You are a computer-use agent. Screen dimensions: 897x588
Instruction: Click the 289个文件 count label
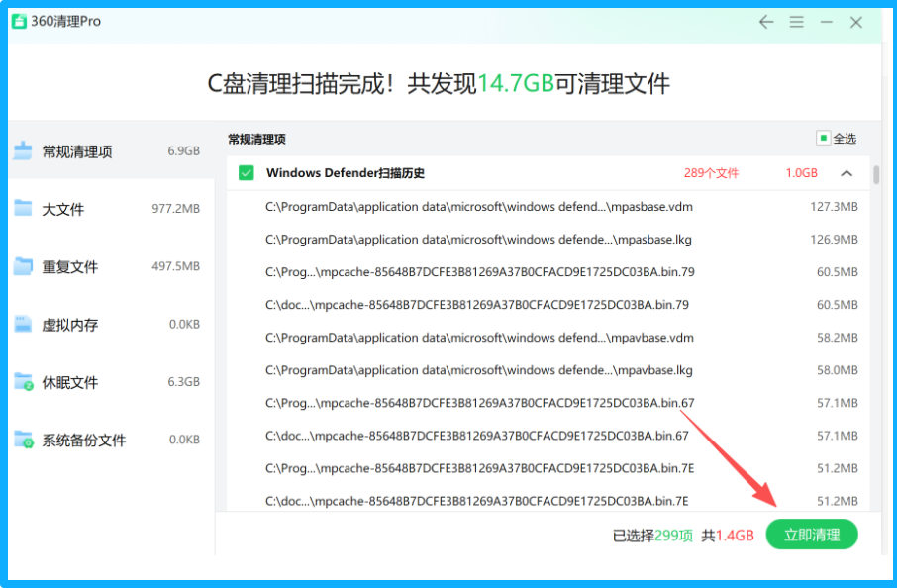point(711,173)
